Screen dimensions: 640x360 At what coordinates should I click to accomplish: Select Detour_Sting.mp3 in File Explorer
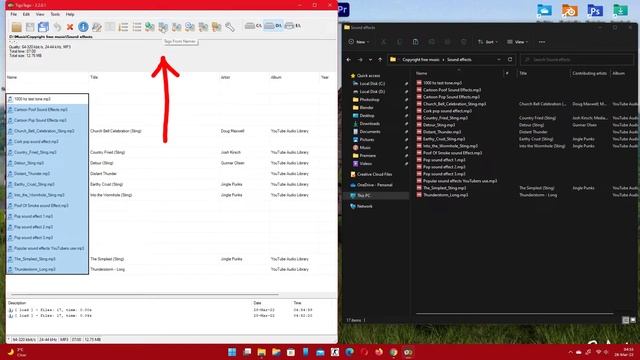pos(439,125)
